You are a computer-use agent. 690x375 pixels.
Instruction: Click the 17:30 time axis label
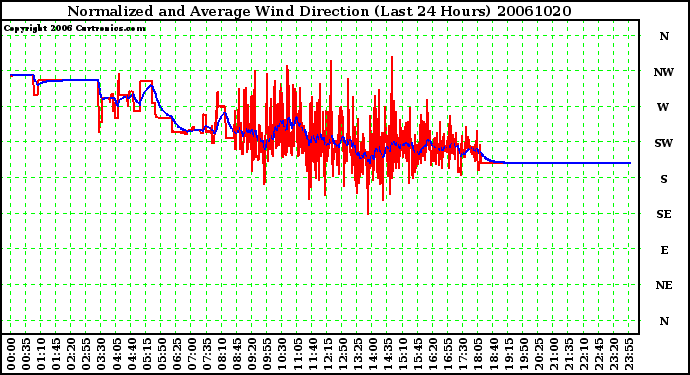(x=462, y=354)
